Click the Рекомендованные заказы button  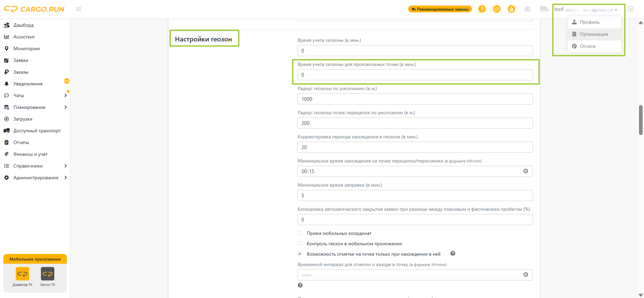(x=440, y=9)
